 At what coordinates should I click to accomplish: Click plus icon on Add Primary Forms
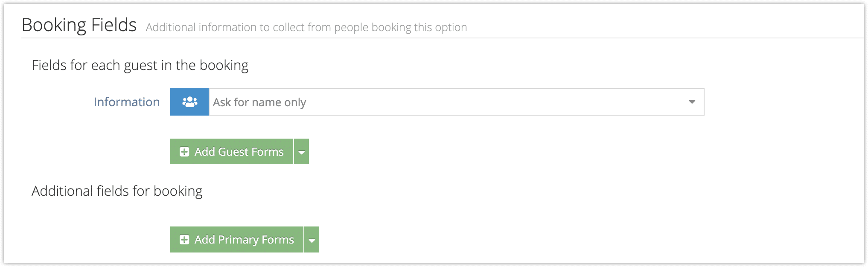tap(184, 240)
